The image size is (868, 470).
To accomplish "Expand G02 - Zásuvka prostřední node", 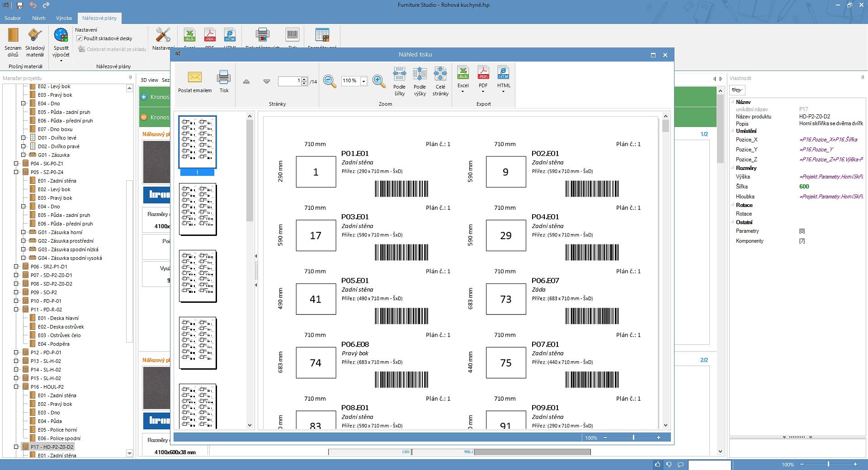I will point(24,241).
